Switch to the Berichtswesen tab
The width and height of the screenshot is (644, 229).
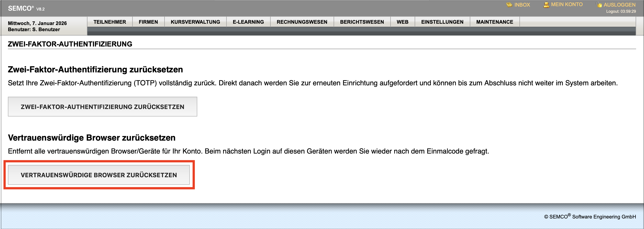coord(362,22)
